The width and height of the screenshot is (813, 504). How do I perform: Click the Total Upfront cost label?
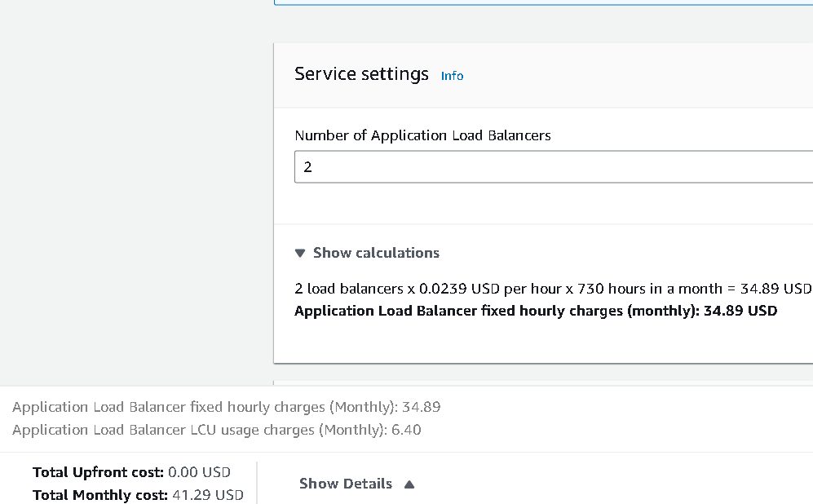coord(98,472)
